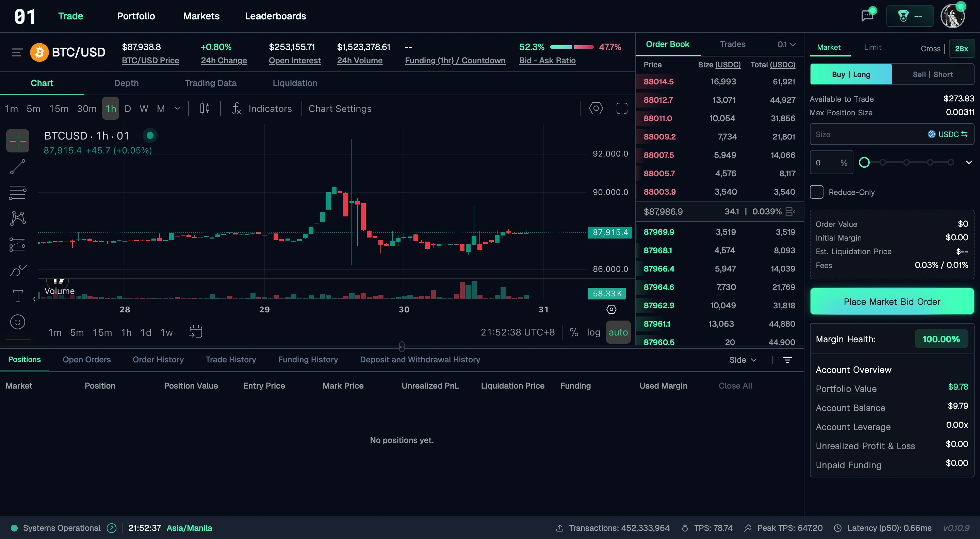Screen dimensions: 980x539
Task: Open the chat messages icon
Action: pyautogui.click(x=867, y=16)
